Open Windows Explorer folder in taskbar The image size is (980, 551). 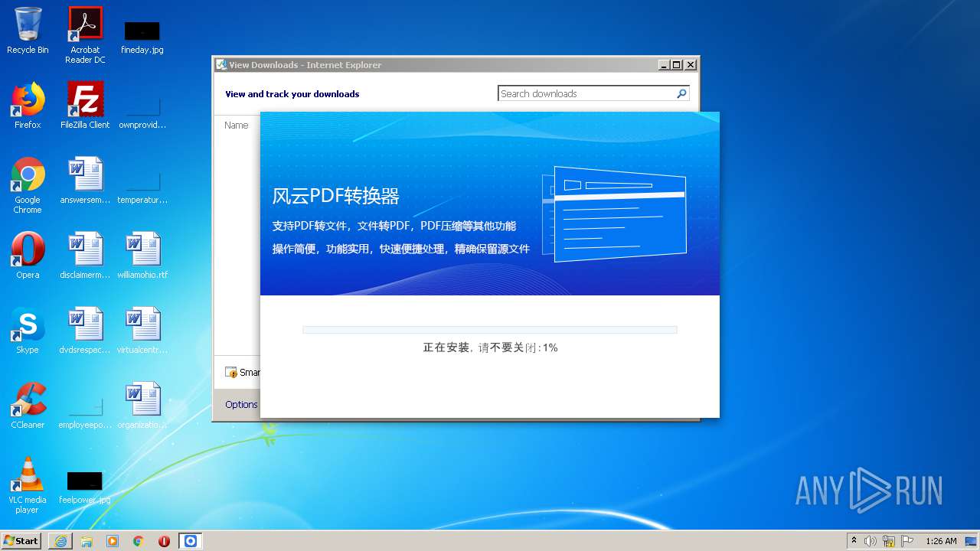click(87, 541)
